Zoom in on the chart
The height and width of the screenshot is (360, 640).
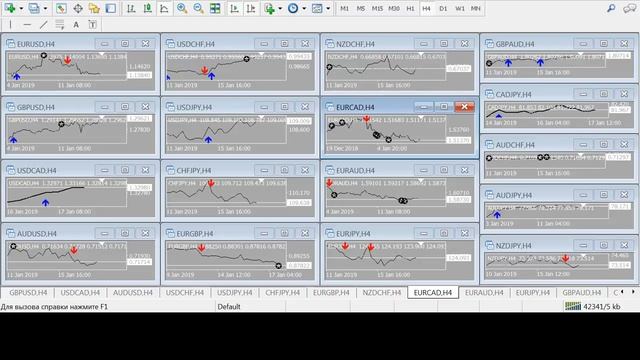pos(182,8)
